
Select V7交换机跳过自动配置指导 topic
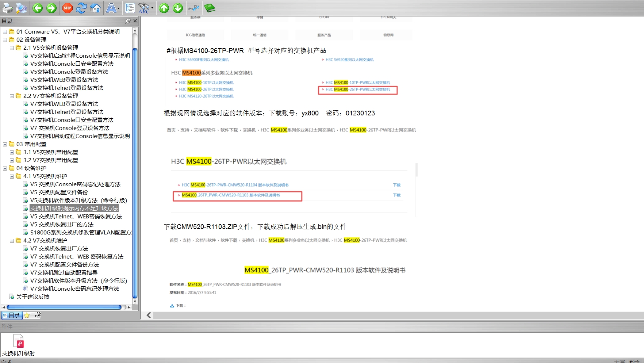pyautogui.click(x=64, y=273)
